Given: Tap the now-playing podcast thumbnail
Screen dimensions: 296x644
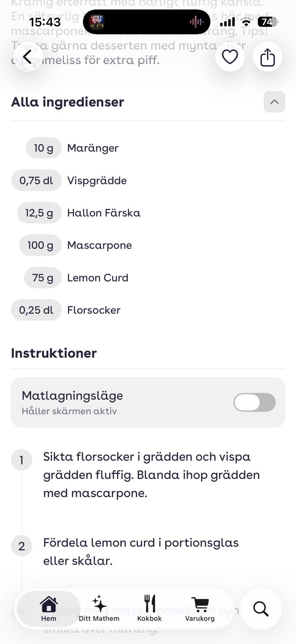Looking at the screenshot, I should tap(97, 22).
